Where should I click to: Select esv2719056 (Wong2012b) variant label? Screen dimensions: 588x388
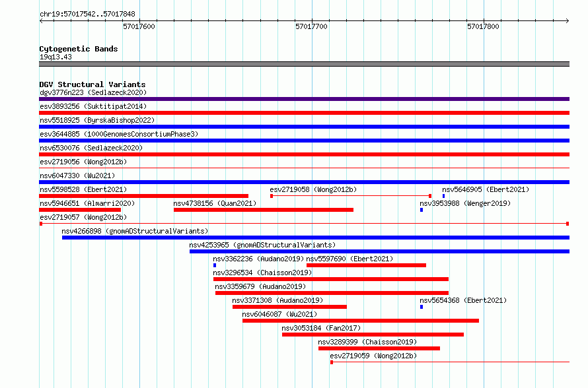pyautogui.click(x=83, y=162)
